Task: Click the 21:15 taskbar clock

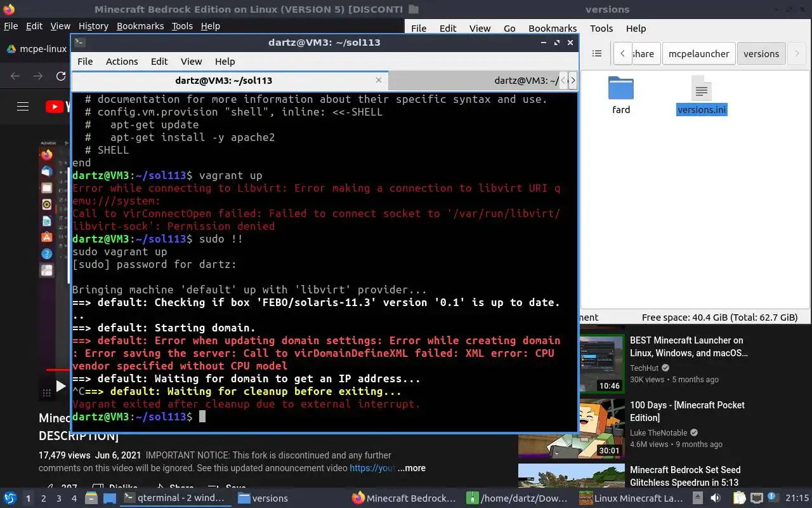Action: 797,498
